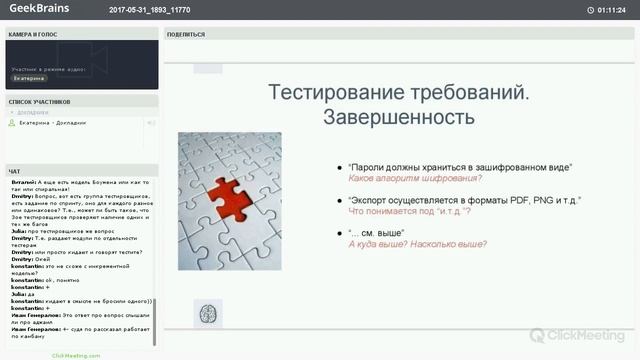
Task: Click the elapsed time 01:11:24
Action: coord(611,10)
